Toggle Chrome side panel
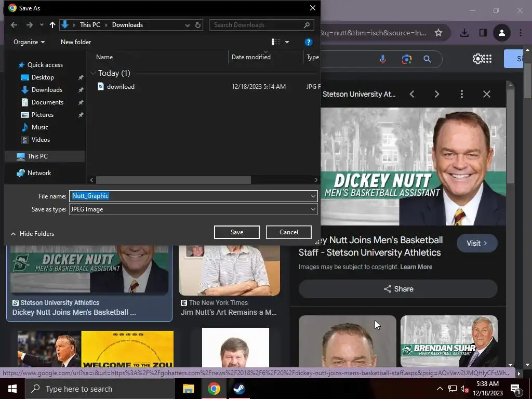Viewport: 532px width, 399px height. (483, 33)
